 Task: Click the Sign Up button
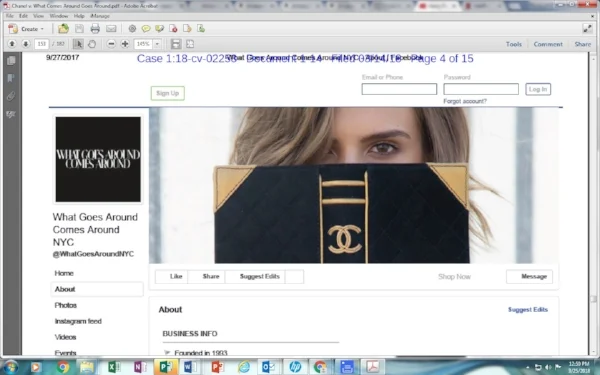168,93
